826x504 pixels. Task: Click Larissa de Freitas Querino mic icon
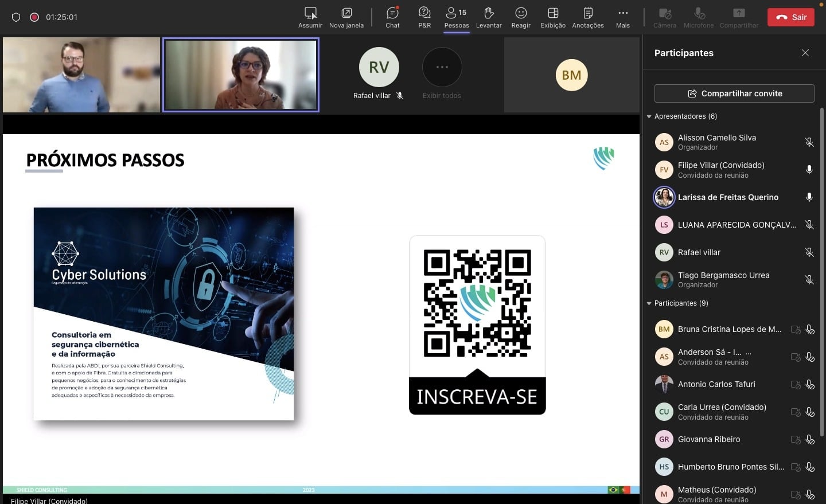click(809, 197)
